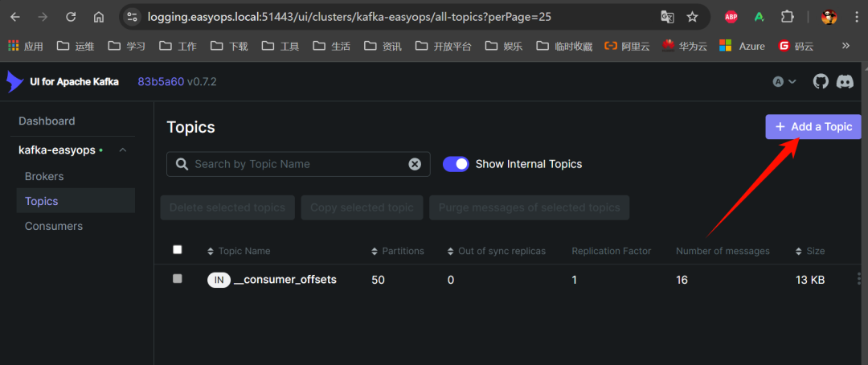The height and width of the screenshot is (365, 868).
Task: Click Purge messages of selected topics
Action: click(529, 207)
